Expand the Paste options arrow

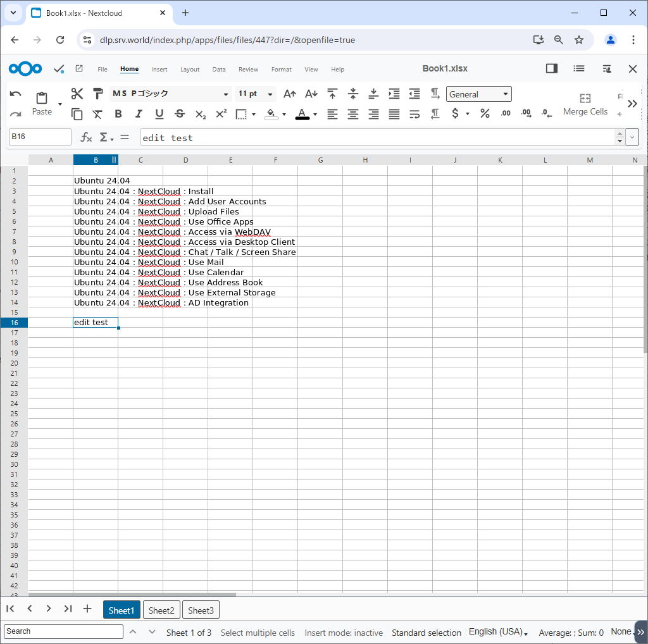60,104
